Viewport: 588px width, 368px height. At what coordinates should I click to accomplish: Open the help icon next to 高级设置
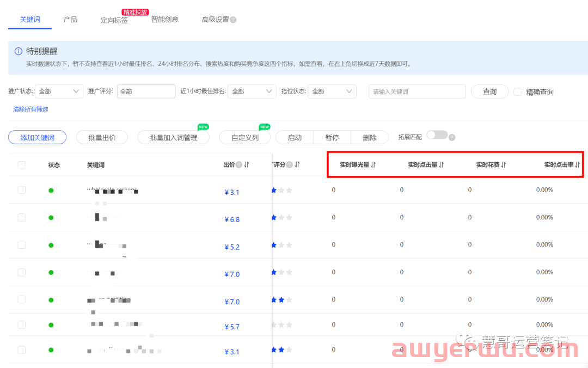(234, 19)
